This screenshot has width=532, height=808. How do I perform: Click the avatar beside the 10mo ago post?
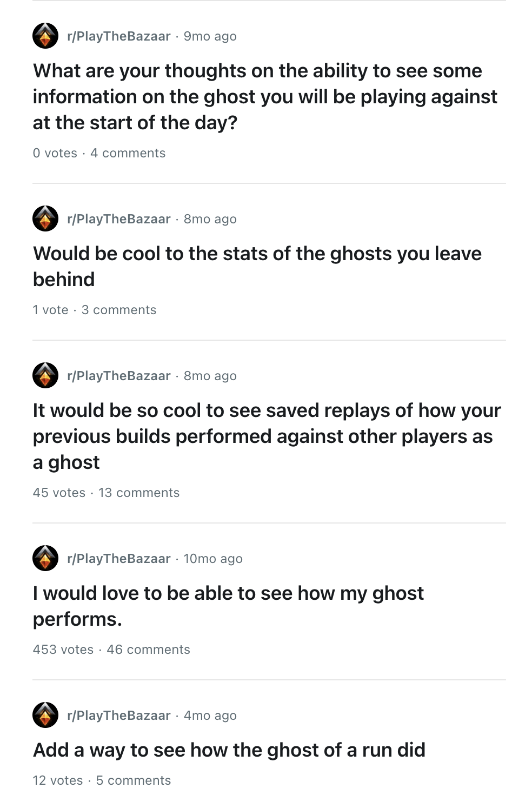[x=45, y=559]
